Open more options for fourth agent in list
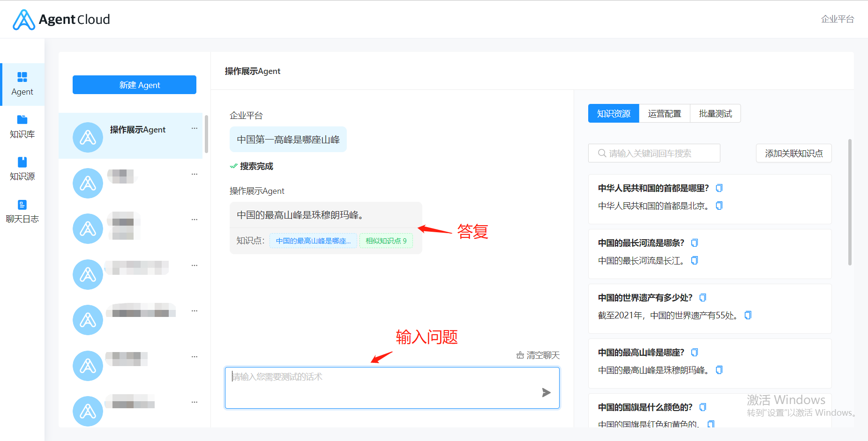868x441 pixels. tap(195, 265)
